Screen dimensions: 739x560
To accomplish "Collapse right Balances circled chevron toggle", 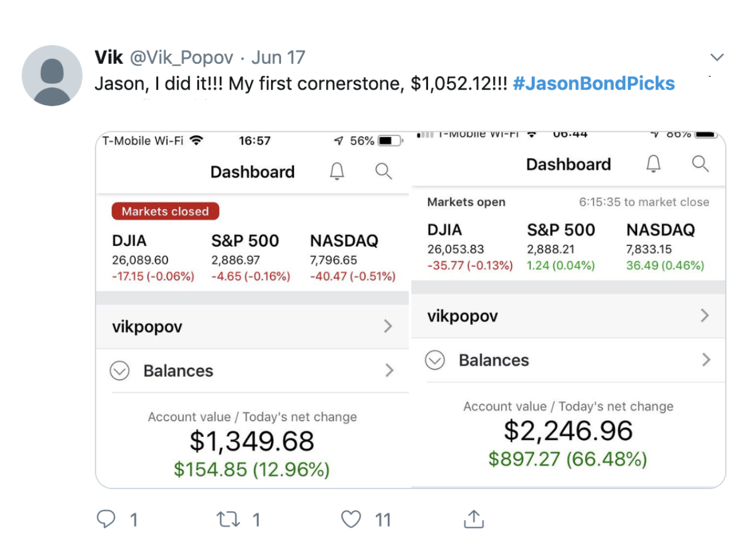I will tap(435, 360).
